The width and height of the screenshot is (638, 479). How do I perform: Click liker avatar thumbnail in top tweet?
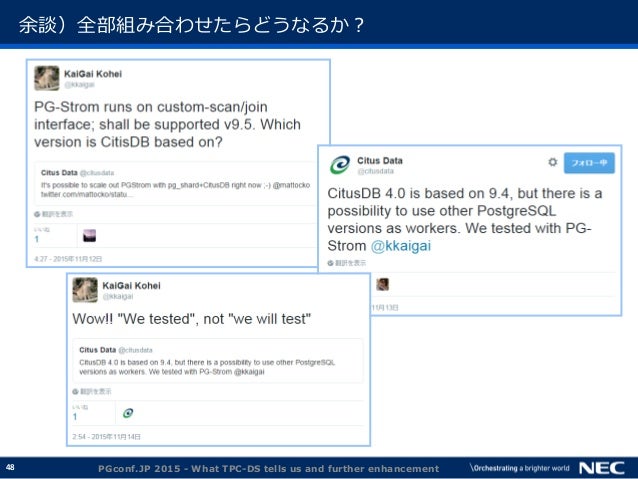[x=90, y=236]
